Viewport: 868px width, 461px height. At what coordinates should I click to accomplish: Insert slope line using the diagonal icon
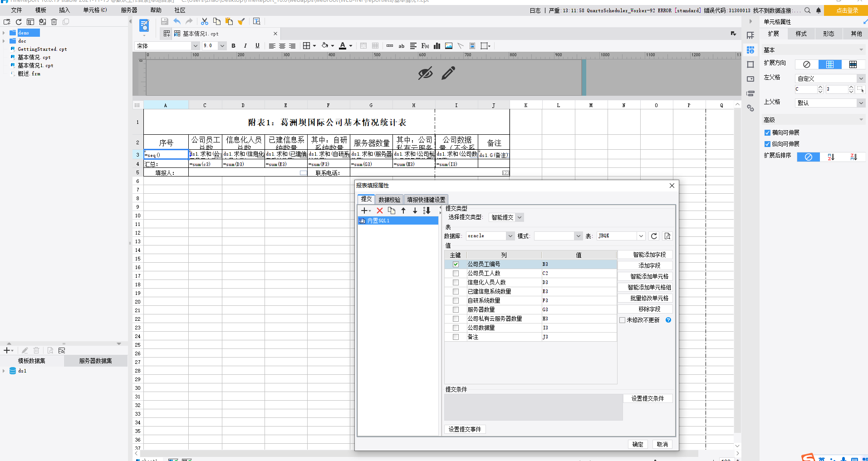tap(461, 46)
